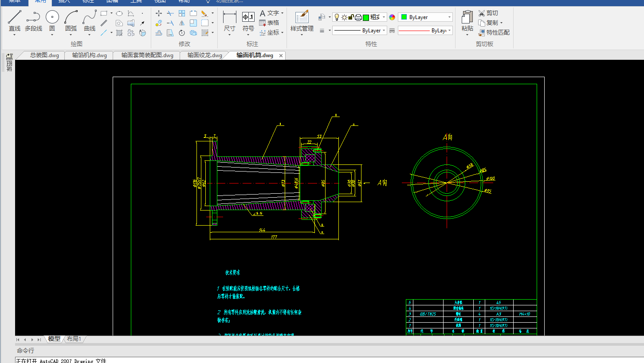644x363 pixels.
Task: Toggle the layer lightbulb on/off icon
Action: tap(337, 17)
